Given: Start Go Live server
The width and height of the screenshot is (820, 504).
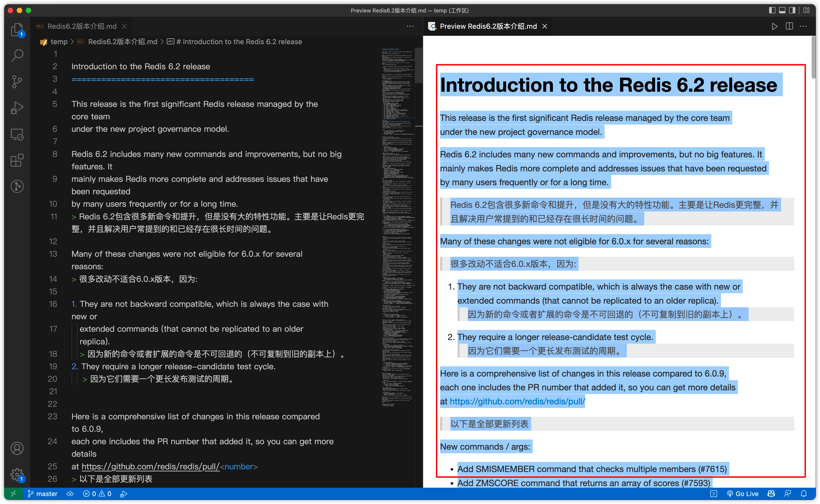Looking at the screenshot, I should tap(743, 494).
